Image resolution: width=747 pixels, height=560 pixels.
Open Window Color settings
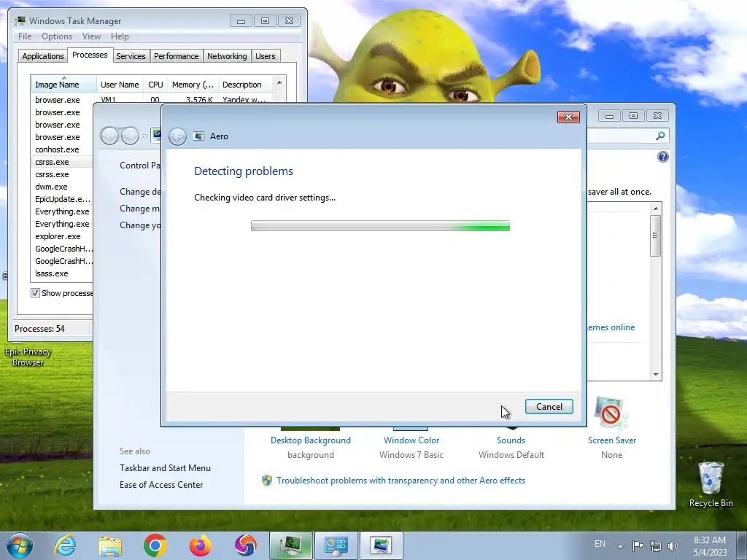coord(411,440)
